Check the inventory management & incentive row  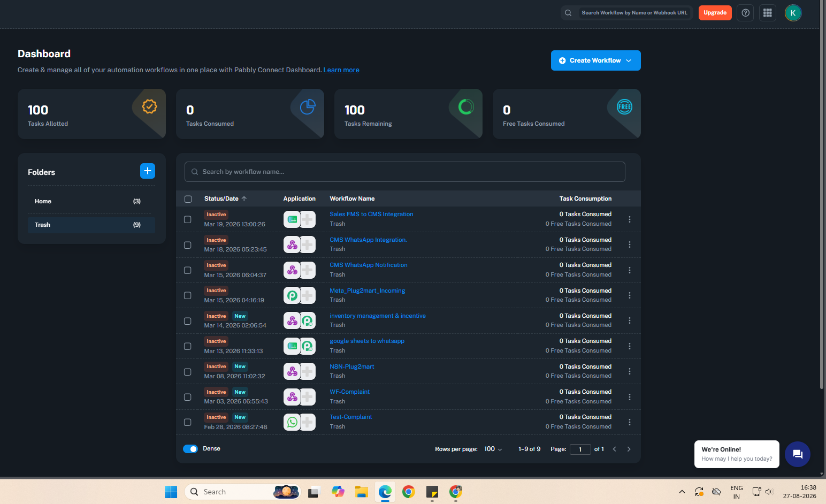pos(188,321)
